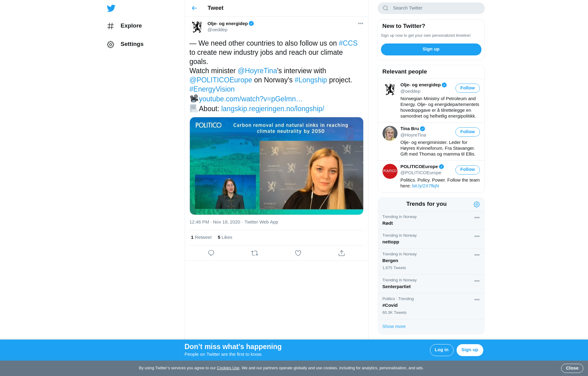Open the POLITICO interview video thumbnail
The image size is (588, 376).
click(276, 166)
